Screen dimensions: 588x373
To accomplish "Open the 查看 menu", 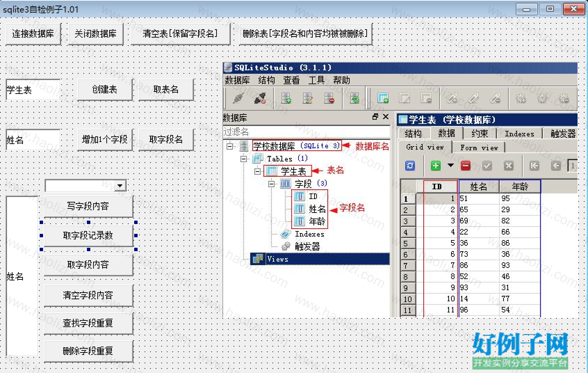I will click(x=291, y=80).
